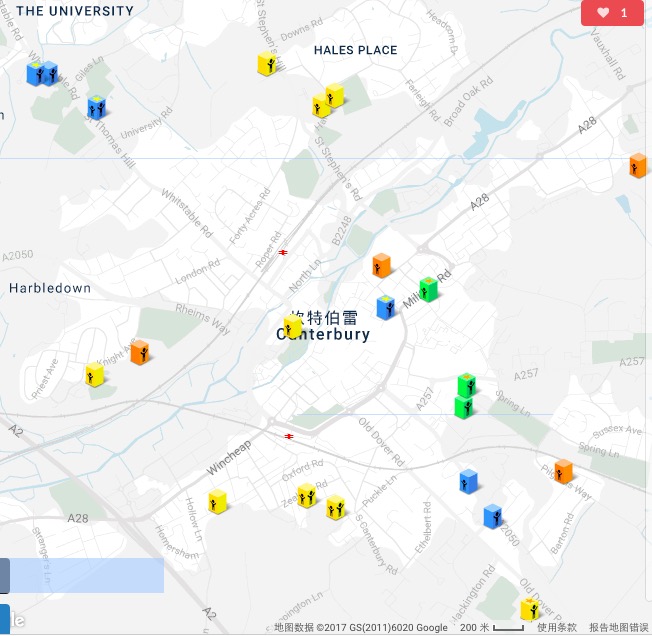The image size is (652, 636).
Task: Select lower yellow marker below Hales Place label
Action: pyautogui.click(x=321, y=106)
